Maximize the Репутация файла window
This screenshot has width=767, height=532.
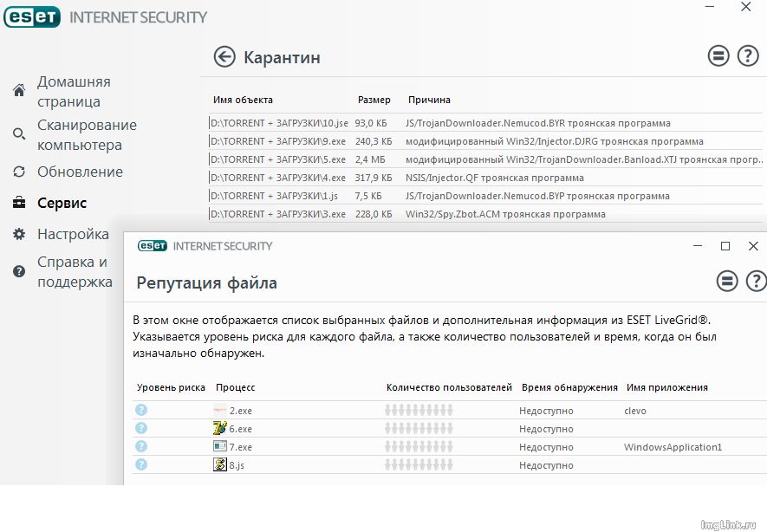click(725, 246)
